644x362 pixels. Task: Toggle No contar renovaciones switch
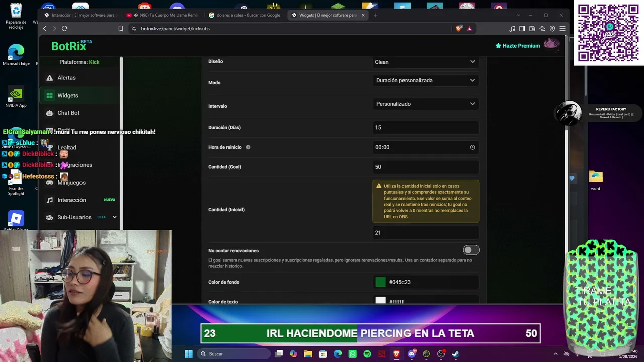point(471,250)
